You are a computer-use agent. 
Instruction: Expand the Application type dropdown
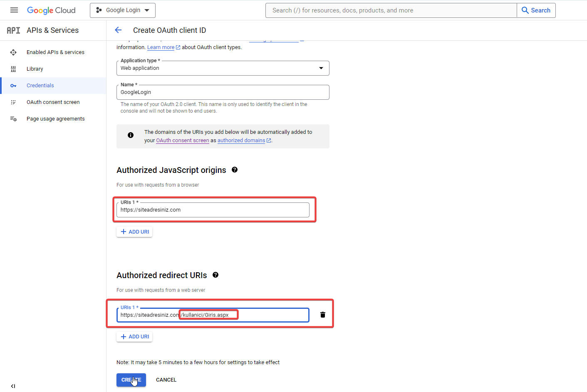[x=223, y=68]
